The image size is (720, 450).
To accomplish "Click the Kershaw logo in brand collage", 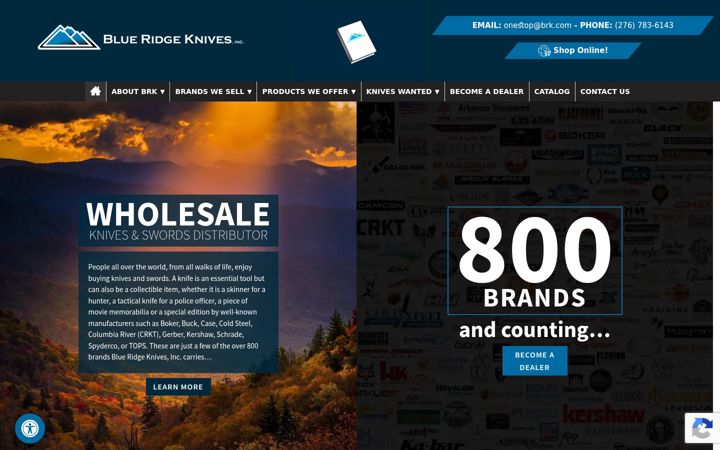I will 603,414.
